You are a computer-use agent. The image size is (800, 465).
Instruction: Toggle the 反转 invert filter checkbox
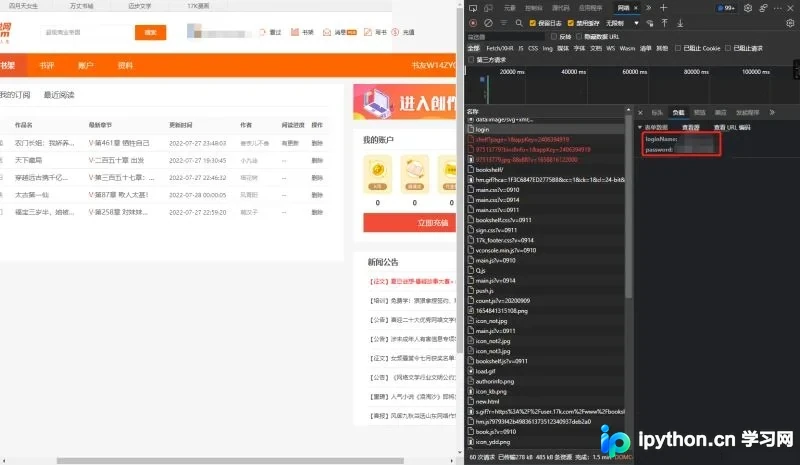554,37
